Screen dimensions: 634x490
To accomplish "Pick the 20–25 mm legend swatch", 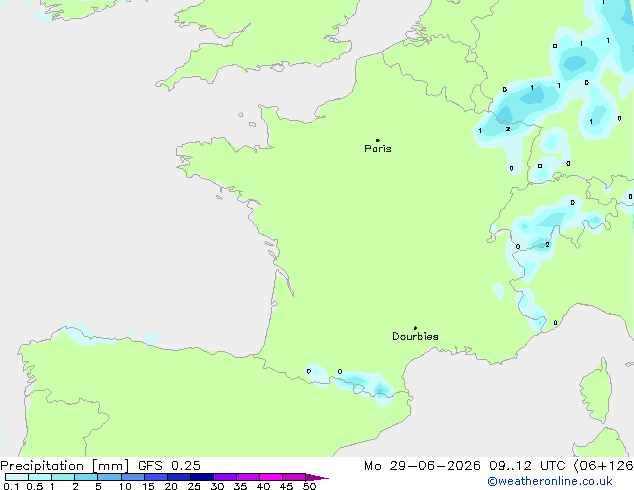I will point(179,477).
